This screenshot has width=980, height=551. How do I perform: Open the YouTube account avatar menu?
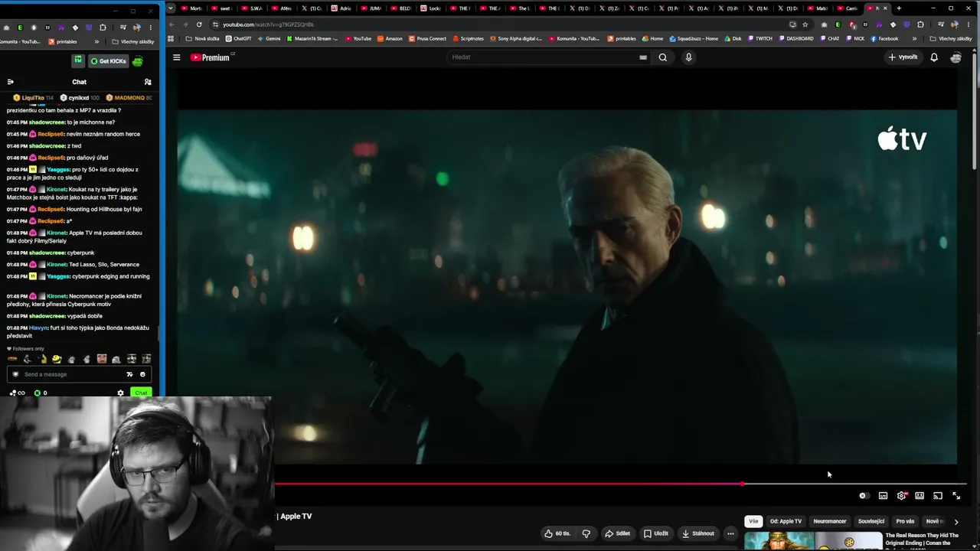coord(956,57)
